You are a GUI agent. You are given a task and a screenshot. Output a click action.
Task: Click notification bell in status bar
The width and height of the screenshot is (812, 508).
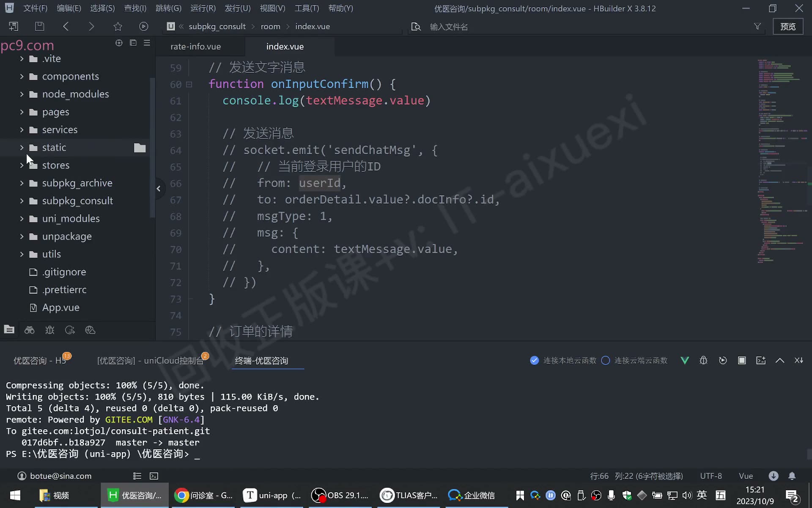[792, 476]
